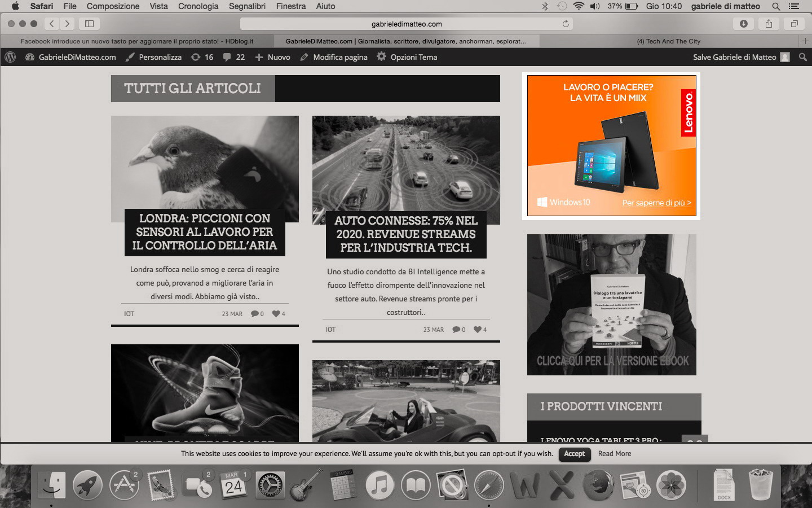This screenshot has height=508, width=812.
Task: Open the Safari downloads list
Action: 744,24
